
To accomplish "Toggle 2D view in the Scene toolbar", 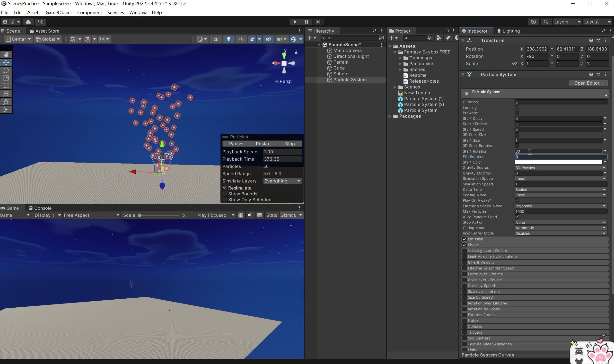I will [216, 39].
